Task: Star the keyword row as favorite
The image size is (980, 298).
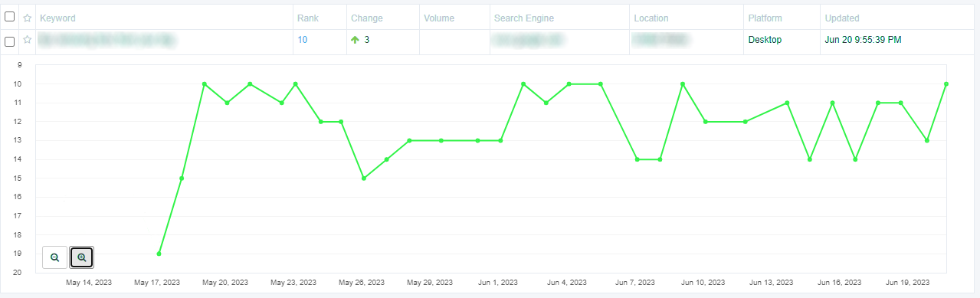Action: pos(28,40)
